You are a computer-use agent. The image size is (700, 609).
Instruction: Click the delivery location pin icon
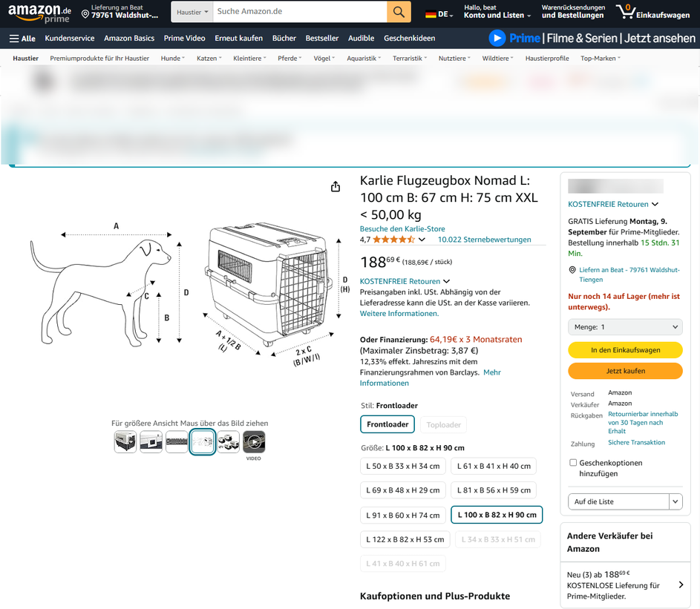(85, 14)
